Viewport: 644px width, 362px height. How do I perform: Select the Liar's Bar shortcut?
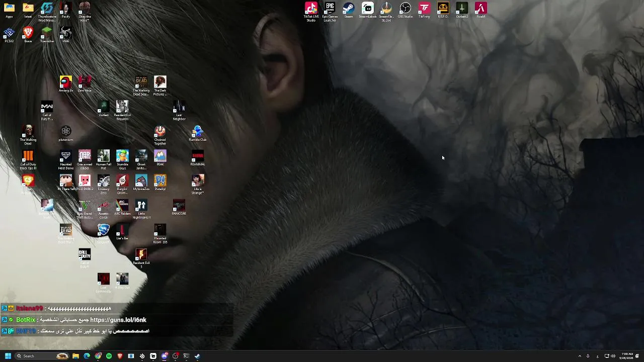tap(122, 232)
